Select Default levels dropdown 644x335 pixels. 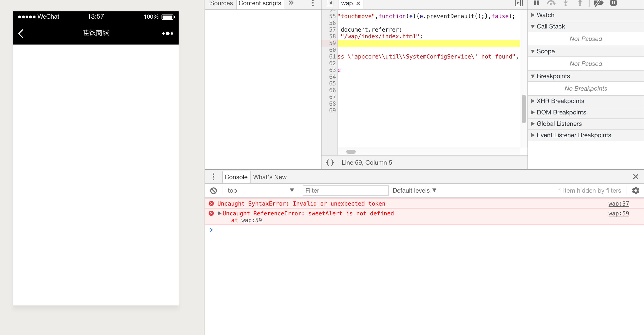[x=415, y=191]
